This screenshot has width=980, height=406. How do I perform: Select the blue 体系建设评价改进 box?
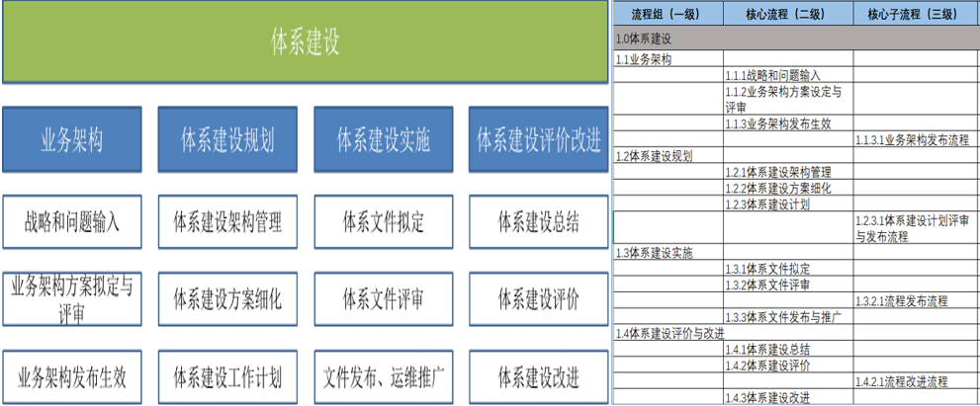pyautogui.click(x=539, y=139)
